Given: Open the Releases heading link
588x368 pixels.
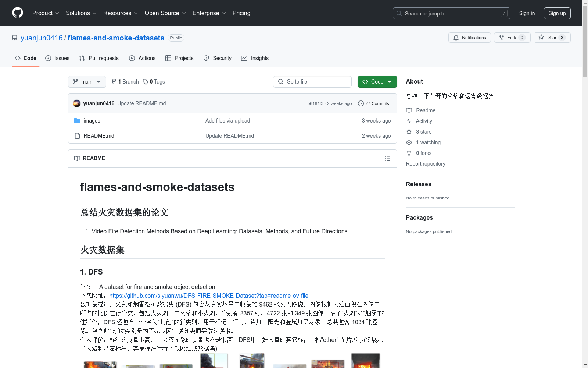Looking at the screenshot, I should coord(419,184).
